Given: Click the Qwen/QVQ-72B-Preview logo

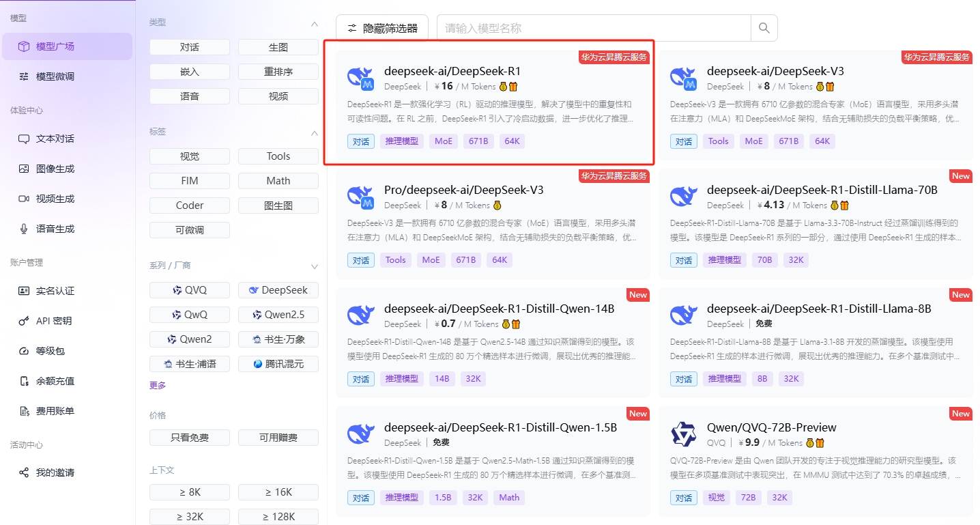Looking at the screenshot, I should pos(683,434).
